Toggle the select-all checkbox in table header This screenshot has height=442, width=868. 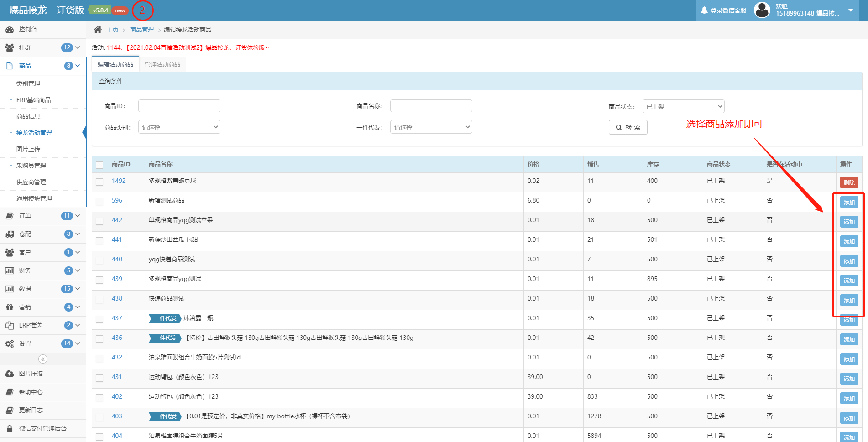click(99, 165)
